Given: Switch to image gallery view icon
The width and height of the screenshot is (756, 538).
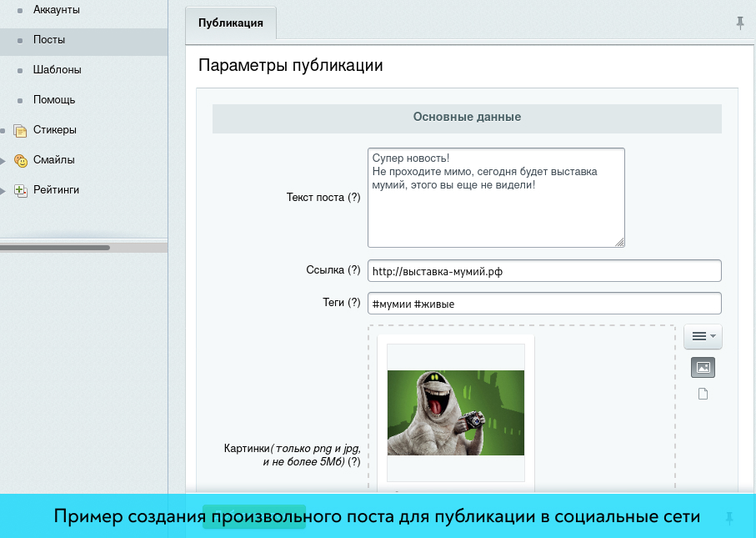Looking at the screenshot, I should pyautogui.click(x=703, y=367).
